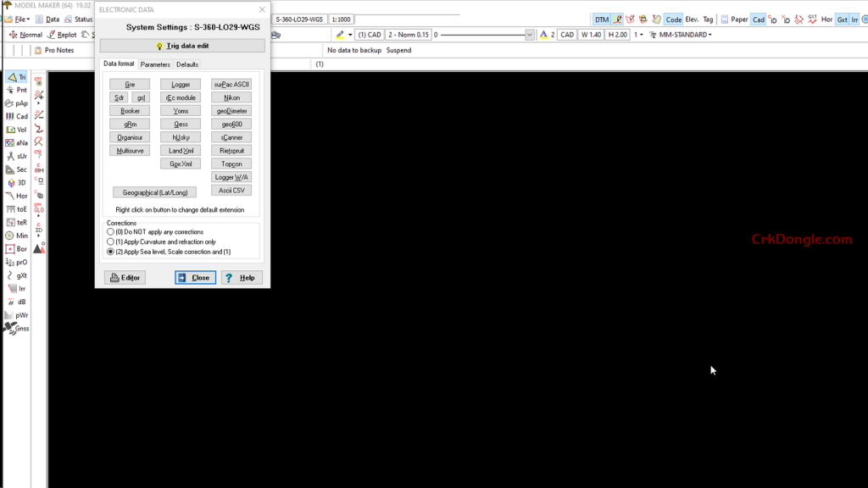The image size is (868, 488).
Task: Open the File menu dropdown
Action: click(21, 19)
